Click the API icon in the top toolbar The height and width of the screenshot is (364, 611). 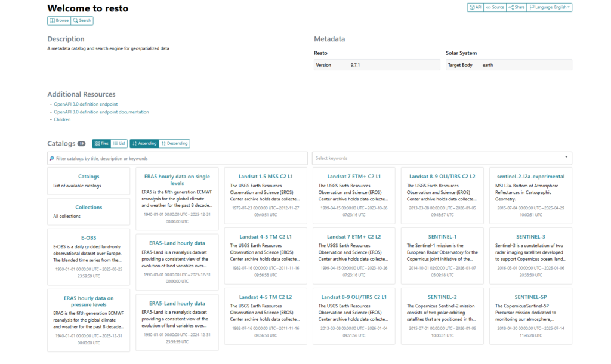(x=471, y=7)
